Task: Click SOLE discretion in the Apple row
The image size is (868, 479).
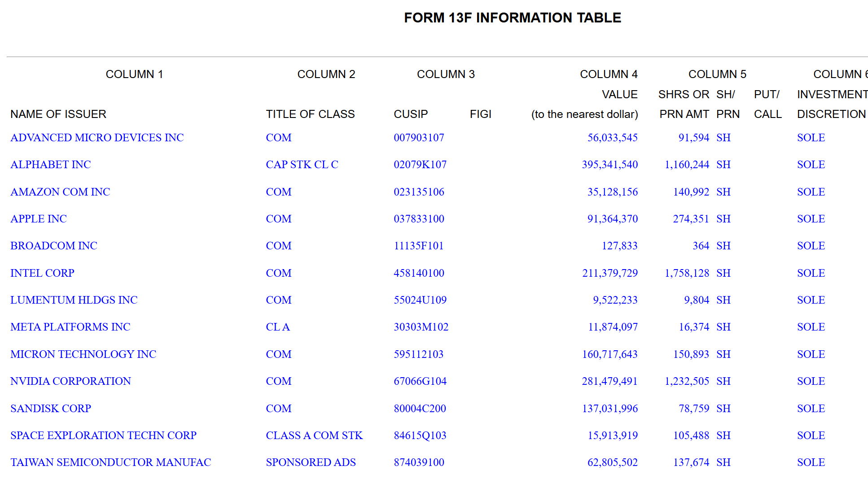Action: pyautogui.click(x=811, y=219)
